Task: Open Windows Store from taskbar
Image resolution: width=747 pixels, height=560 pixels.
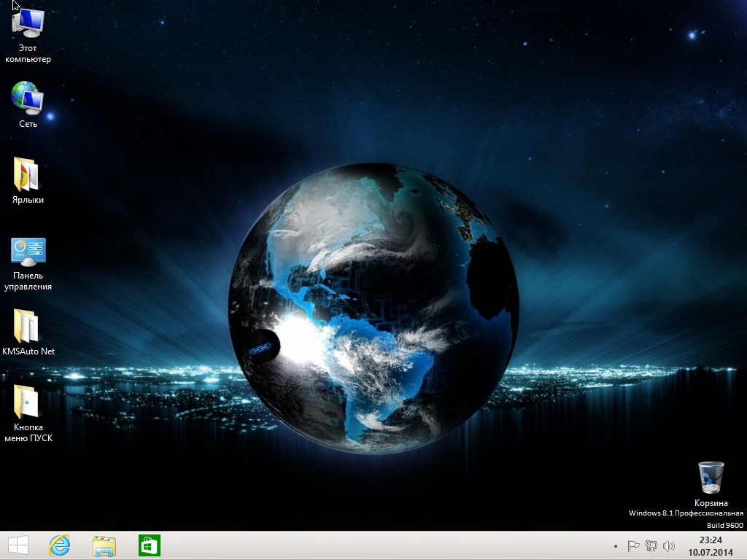Action: (x=150, y=545)
